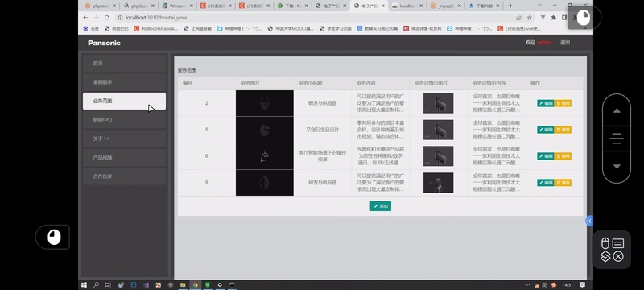644x290 pixels.
Task: Switch to the localhost tab
Action: (407, 6)
